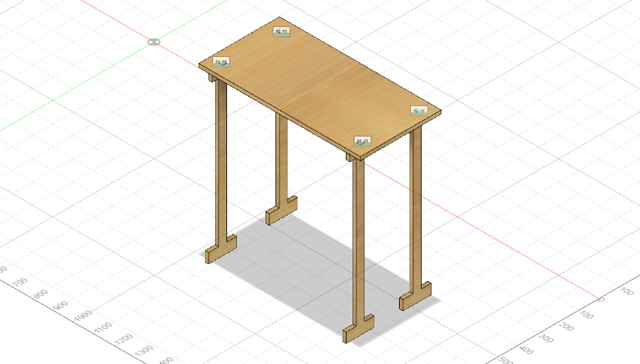Click the '1200' grid axis label
The width and height of the screenshot is (640, 364).
123,339
